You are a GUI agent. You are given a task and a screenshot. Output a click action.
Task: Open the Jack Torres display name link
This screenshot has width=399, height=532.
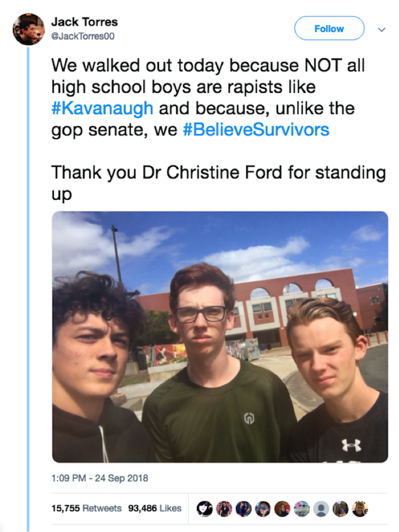(85, 22)
